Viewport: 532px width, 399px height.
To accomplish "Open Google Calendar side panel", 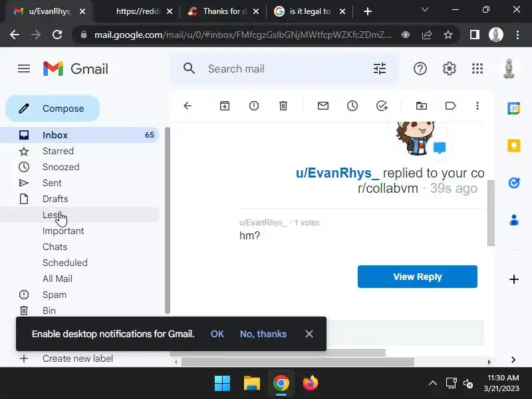I will coord(513,108).
